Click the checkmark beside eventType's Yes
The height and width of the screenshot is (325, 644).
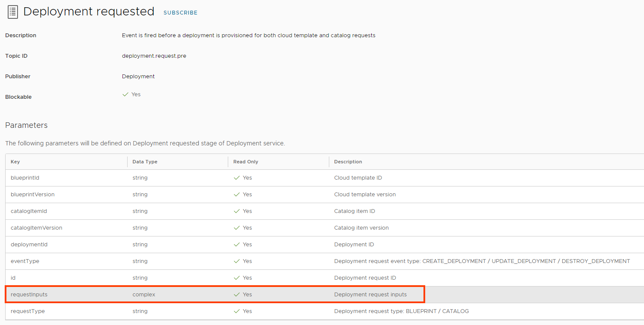point(236,261)
